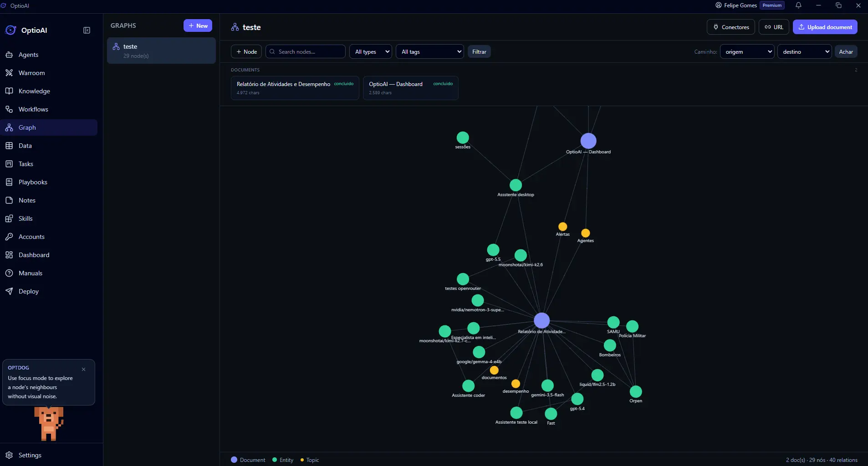This screenshot has height=466, width=868.
Task: Dismiss the OPTDOG tip bubble
Action: tap(83, 370)
